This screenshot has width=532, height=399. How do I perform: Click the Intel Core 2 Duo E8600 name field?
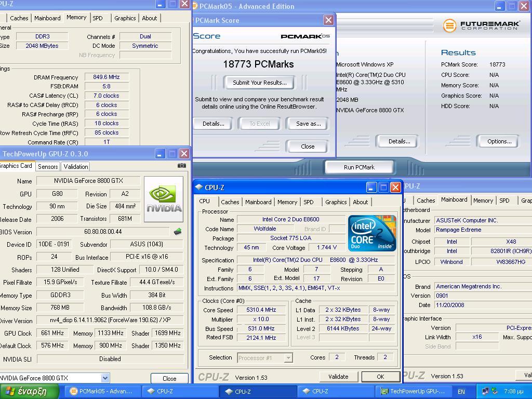point(291,219)
